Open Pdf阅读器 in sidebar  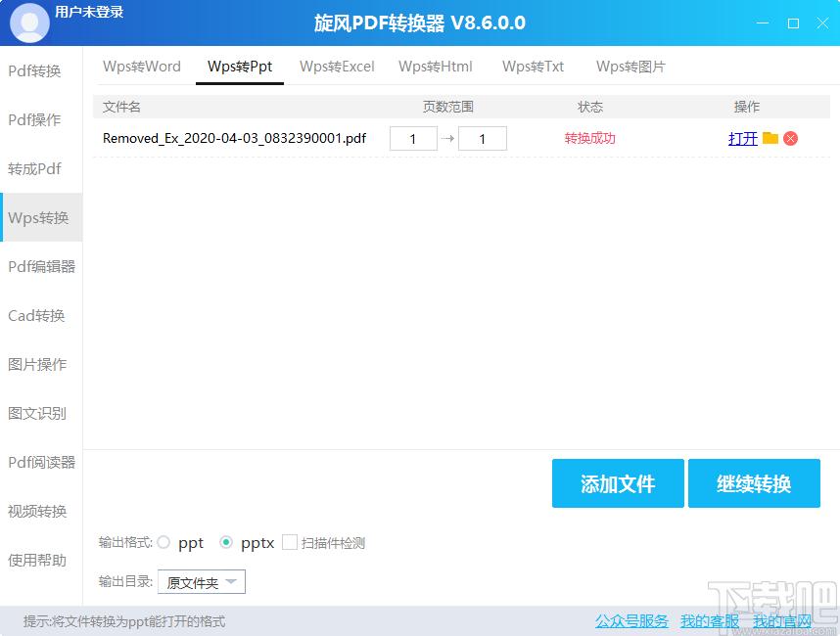coord(42,462)
